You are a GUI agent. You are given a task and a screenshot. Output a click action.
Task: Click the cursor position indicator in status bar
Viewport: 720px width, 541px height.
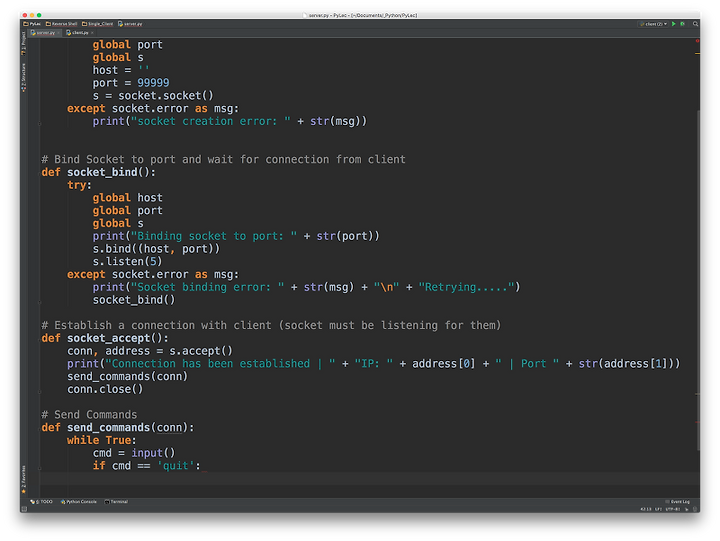coord(645,509)
